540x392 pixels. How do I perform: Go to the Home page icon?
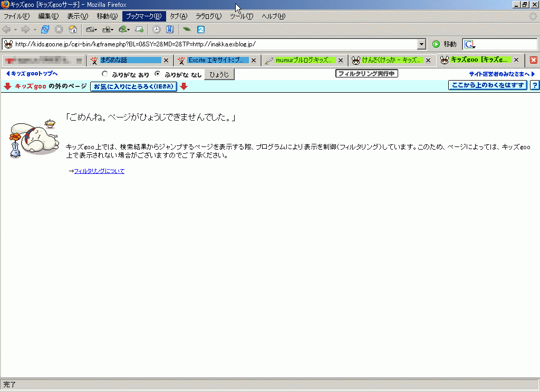tap(73, 30)
